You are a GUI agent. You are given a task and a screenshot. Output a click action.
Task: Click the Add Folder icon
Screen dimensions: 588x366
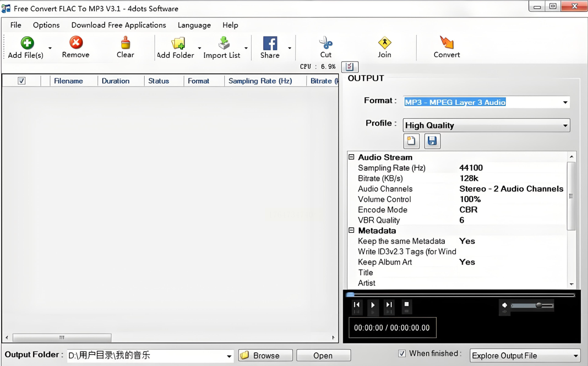[x=178, y=43]
